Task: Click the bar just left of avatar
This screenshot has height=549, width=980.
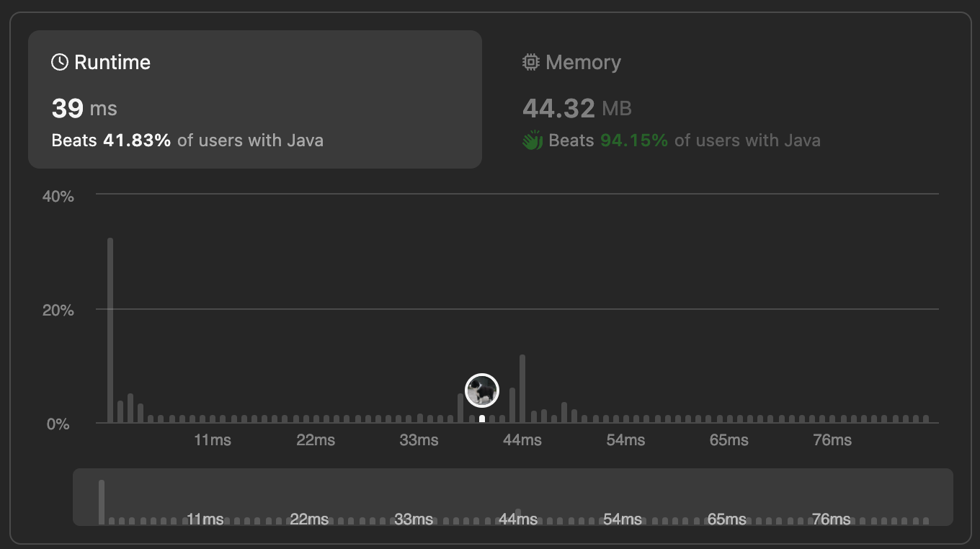Action: click(x=472, y=419)
